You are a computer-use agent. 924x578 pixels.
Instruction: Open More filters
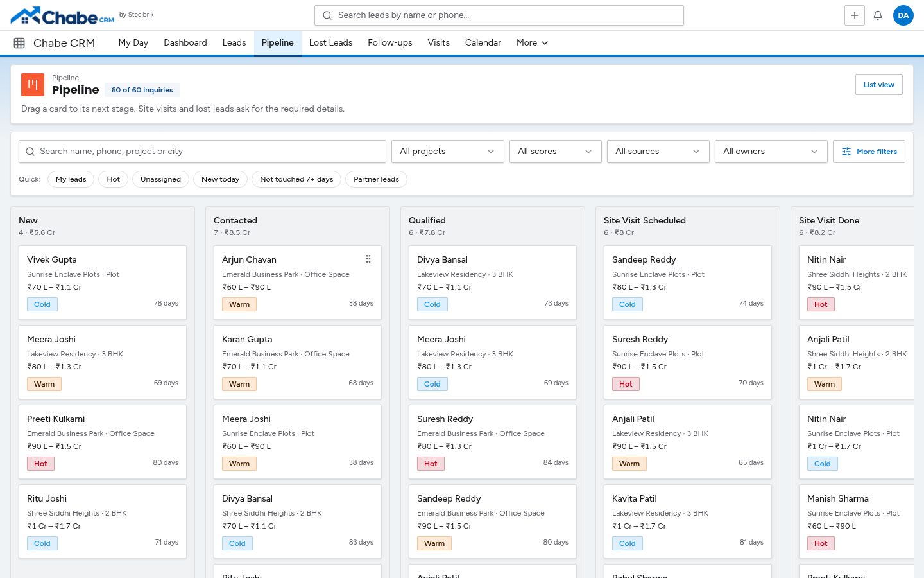(869, 152)
